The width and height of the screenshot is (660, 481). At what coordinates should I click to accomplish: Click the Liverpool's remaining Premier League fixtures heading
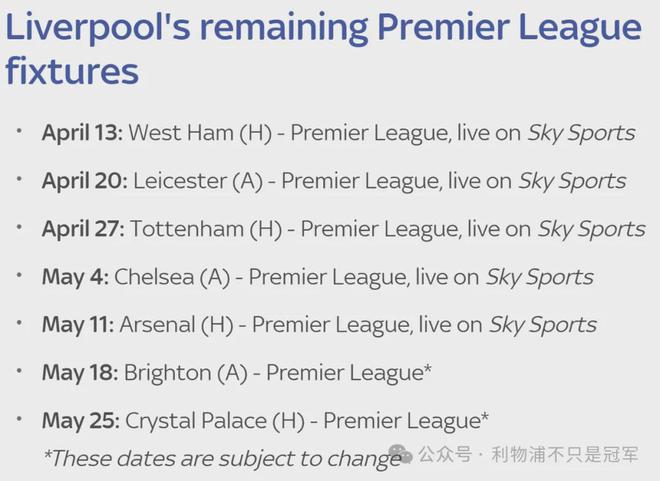(323, 49)
